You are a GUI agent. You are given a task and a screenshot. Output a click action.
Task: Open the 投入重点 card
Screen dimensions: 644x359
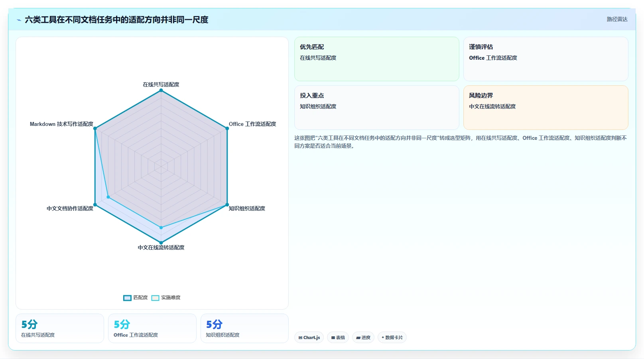click(376, 108)
